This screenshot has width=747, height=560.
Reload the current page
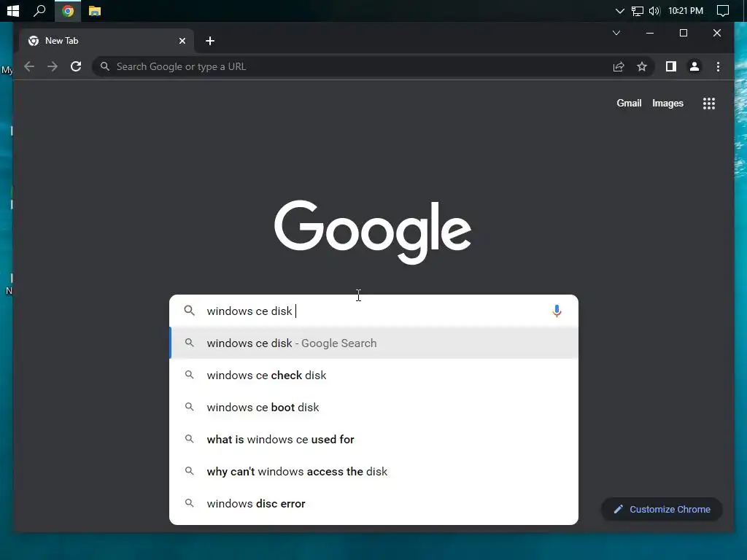76,66
